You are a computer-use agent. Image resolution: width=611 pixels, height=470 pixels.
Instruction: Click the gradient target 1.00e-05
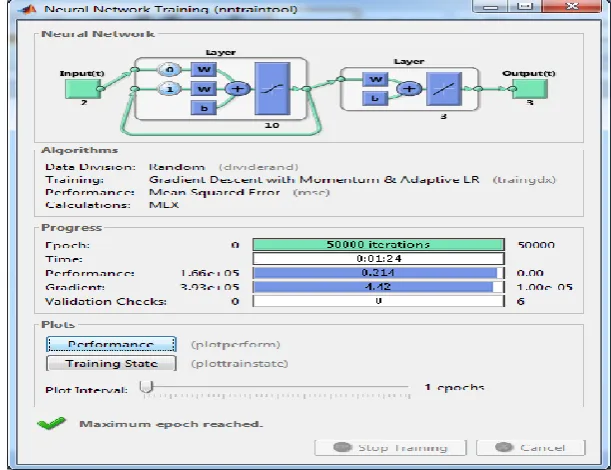point(544,287)
